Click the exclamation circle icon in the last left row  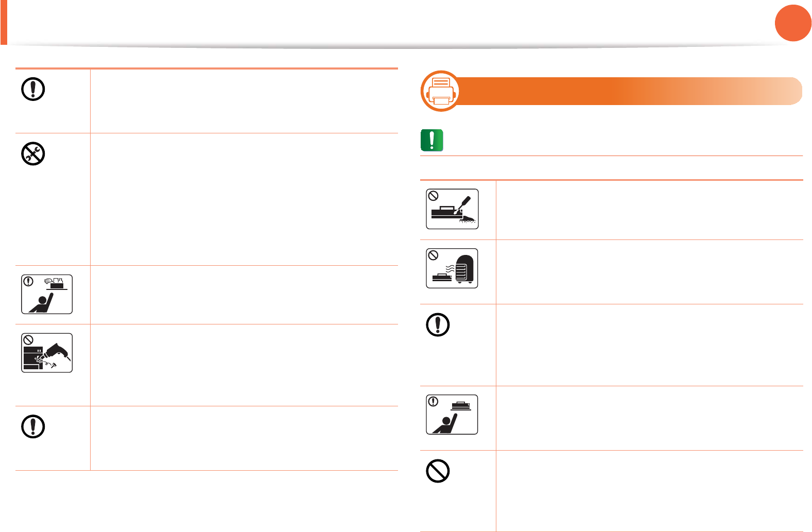pyautogui.click(x=33, y=426)
